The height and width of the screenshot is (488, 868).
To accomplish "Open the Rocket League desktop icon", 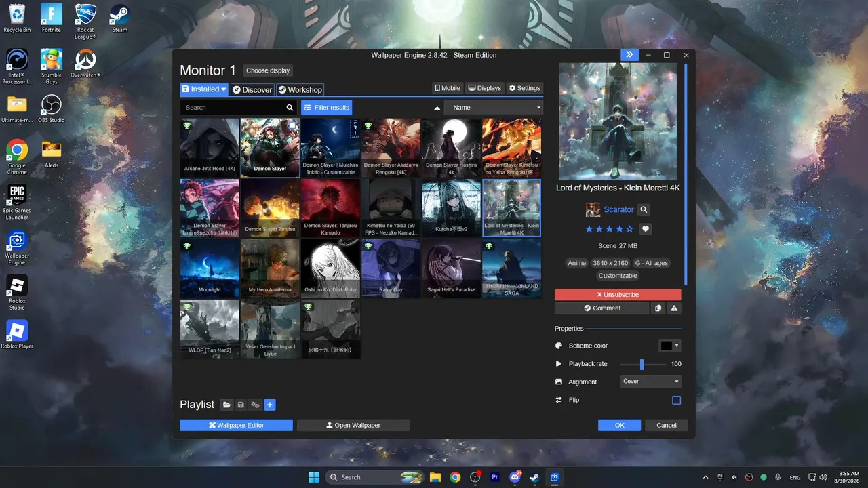I will [85, 21].
